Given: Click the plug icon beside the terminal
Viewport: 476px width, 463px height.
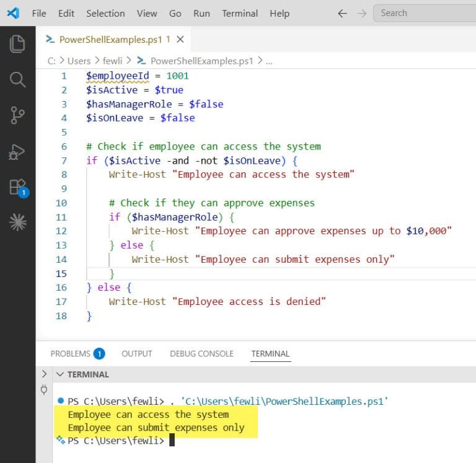Looking at the screenshot, I should click(x=44, y=389).
